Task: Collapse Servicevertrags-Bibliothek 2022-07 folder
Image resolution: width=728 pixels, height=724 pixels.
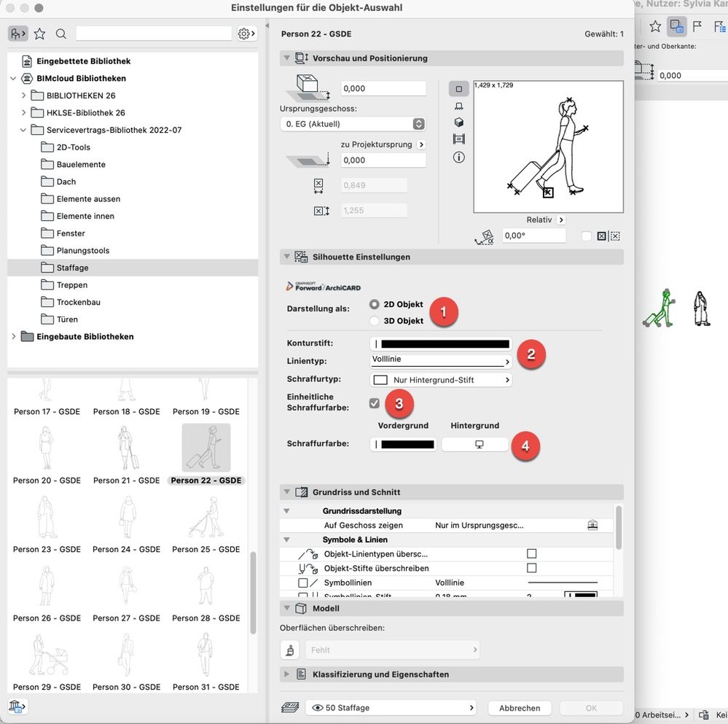Action: coord(23,130)
